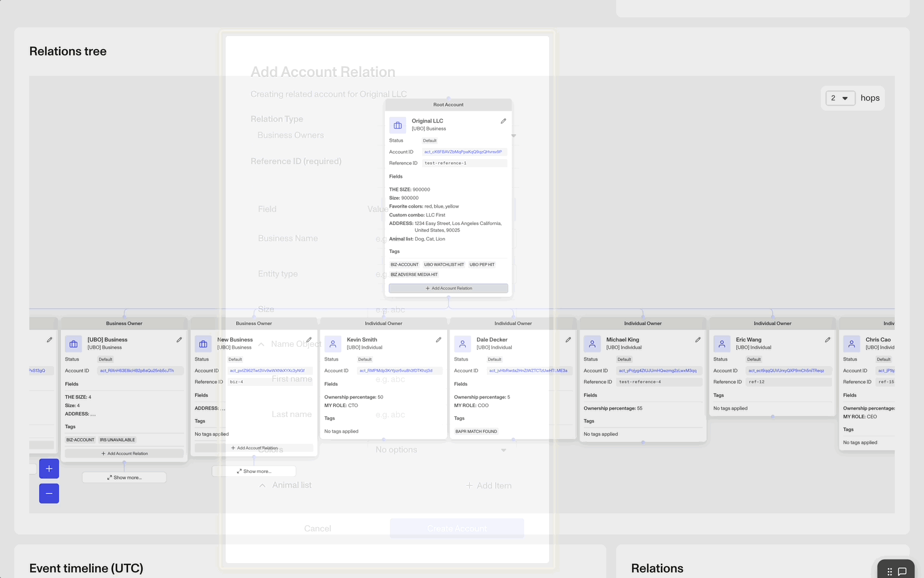The width and height of the screenshot is (924, 578).
Task: Click the Kevin Smith name
Action: coord(362,340)
